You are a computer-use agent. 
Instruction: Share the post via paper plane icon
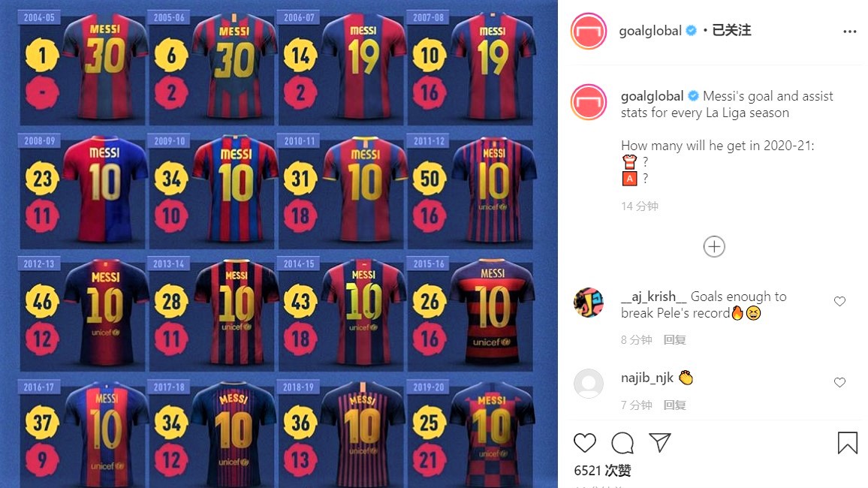pos(660,442)
